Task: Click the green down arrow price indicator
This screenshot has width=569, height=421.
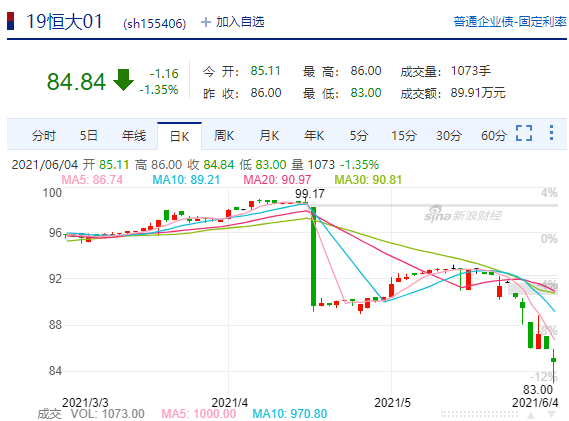Action: coord(123,79)
